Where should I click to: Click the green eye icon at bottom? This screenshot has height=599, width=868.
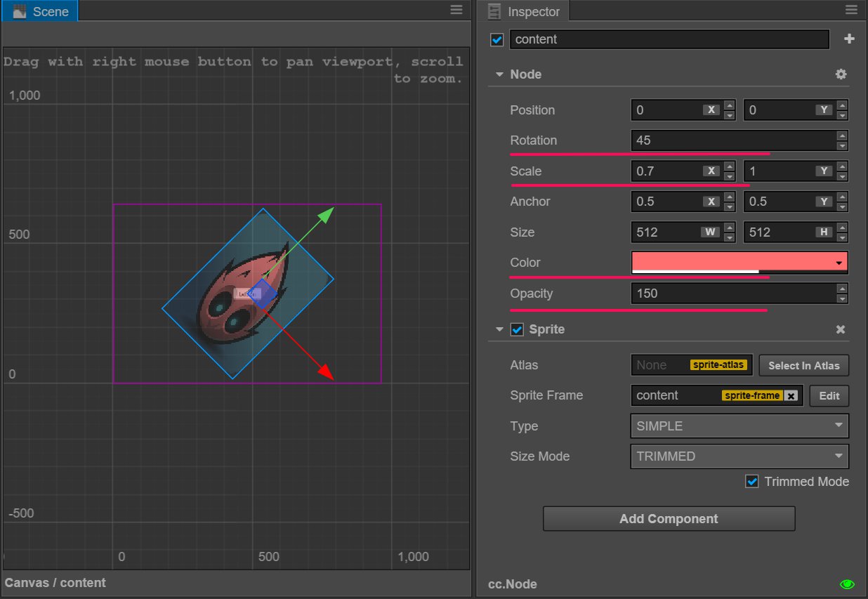coord(847,584)
